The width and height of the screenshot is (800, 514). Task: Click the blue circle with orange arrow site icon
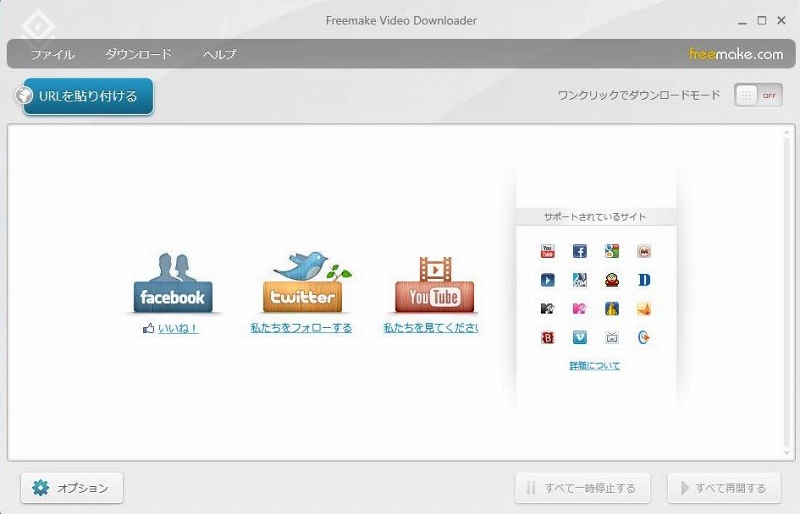(644, 337)
